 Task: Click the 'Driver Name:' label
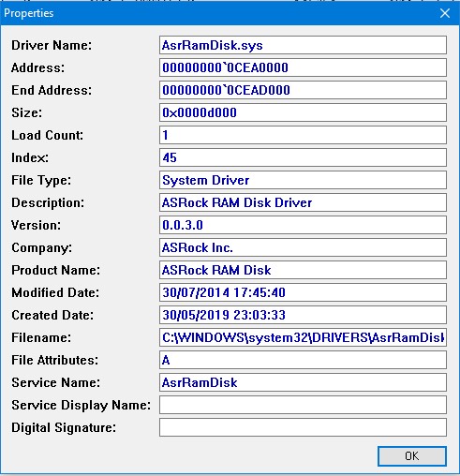pos(52,45)
